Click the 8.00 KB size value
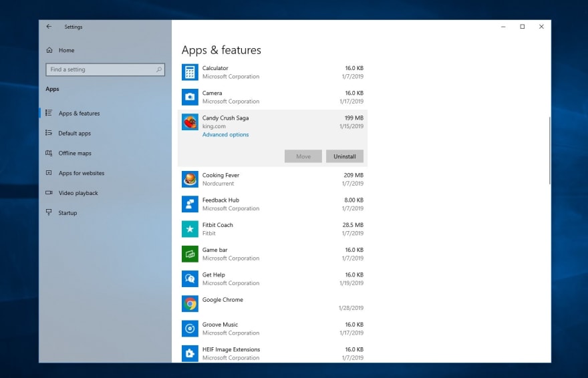The height and width of the screenshot is (378, 588). point(354,200)
